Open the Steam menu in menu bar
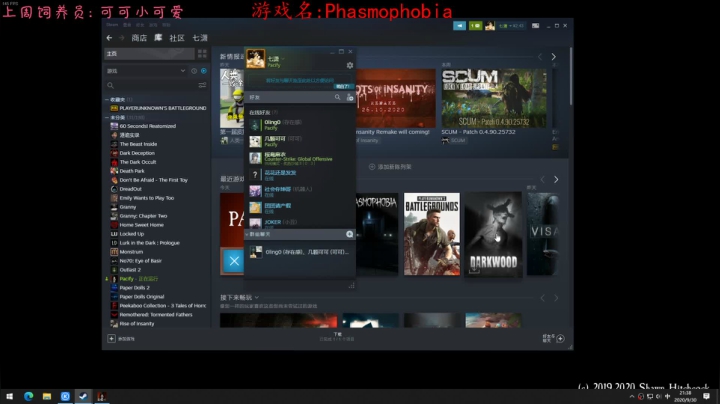 coord(112,25)
